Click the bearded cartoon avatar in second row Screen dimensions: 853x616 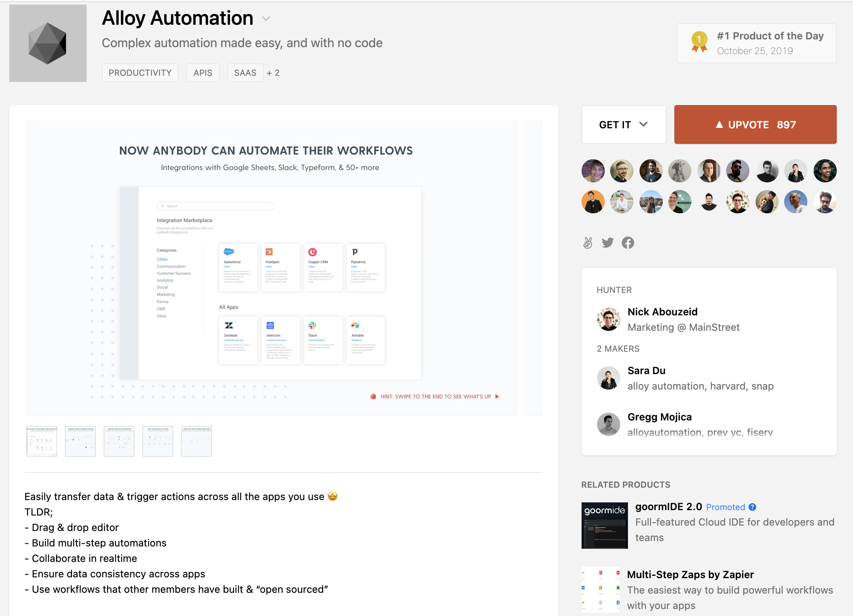coord(709,202)
